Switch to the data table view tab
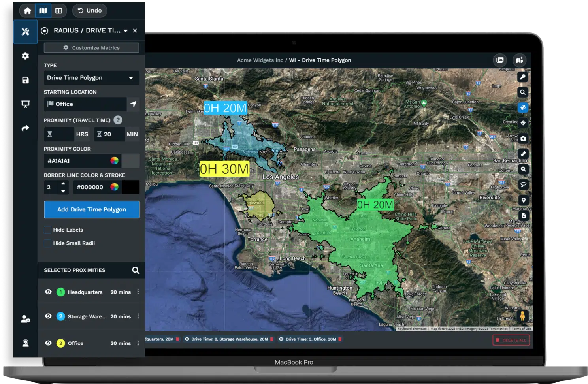 pyautogui.click(x=59, y=11)
